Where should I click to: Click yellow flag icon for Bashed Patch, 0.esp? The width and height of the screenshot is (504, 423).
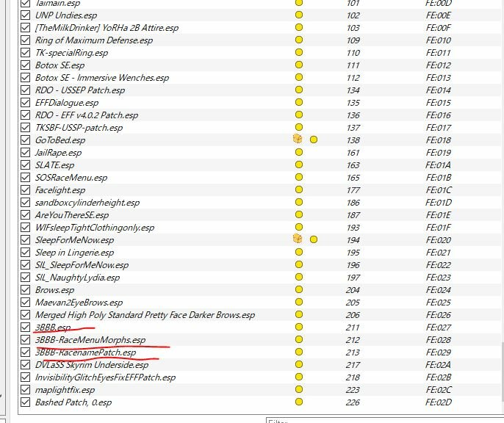(299, 402)
